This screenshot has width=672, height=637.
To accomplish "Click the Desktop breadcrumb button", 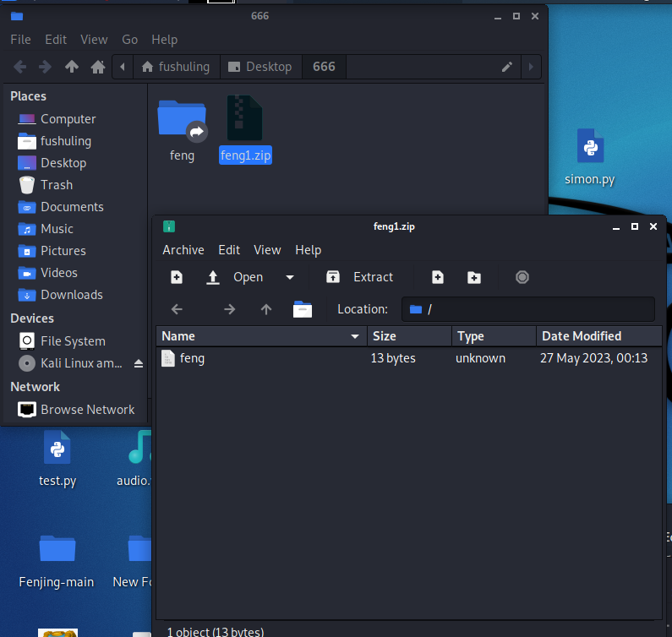I will click(260, 67).
